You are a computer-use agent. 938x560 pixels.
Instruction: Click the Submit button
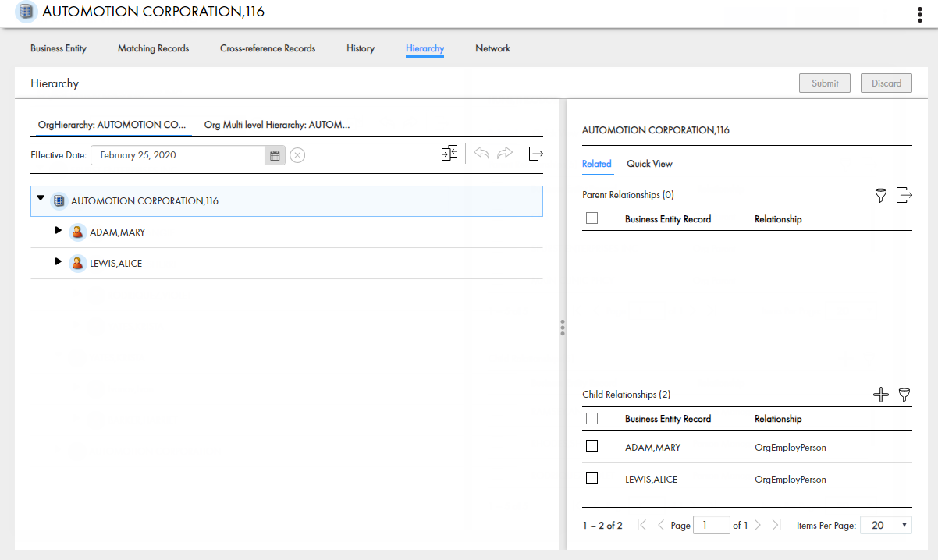click(825, 83)
